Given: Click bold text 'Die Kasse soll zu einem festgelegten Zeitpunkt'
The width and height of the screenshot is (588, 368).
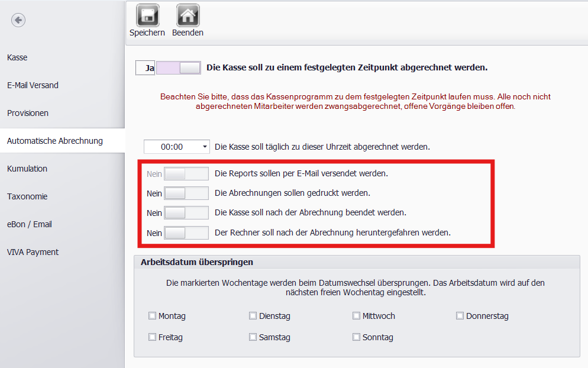Looking at the screenshot, I should tap(347, 67).
